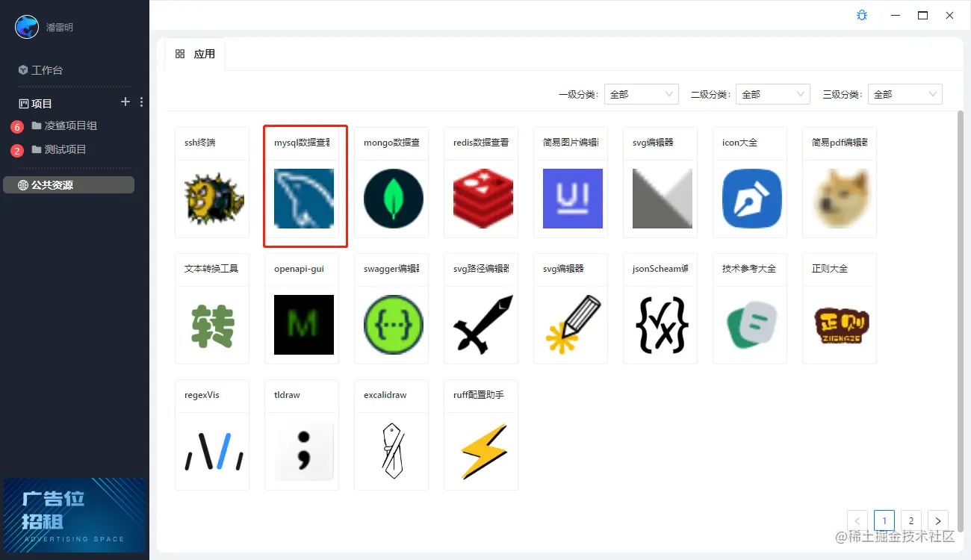This screenshot has height=560, width=971.
Task: Go to page 2
Action: [x=910, y=520]
